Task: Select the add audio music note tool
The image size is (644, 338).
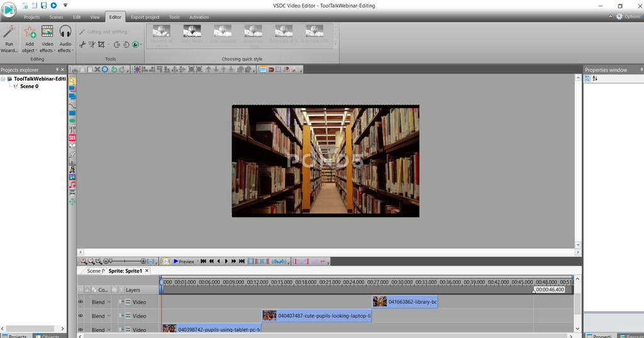Action: pyautogui.click(x=72, y=185)
